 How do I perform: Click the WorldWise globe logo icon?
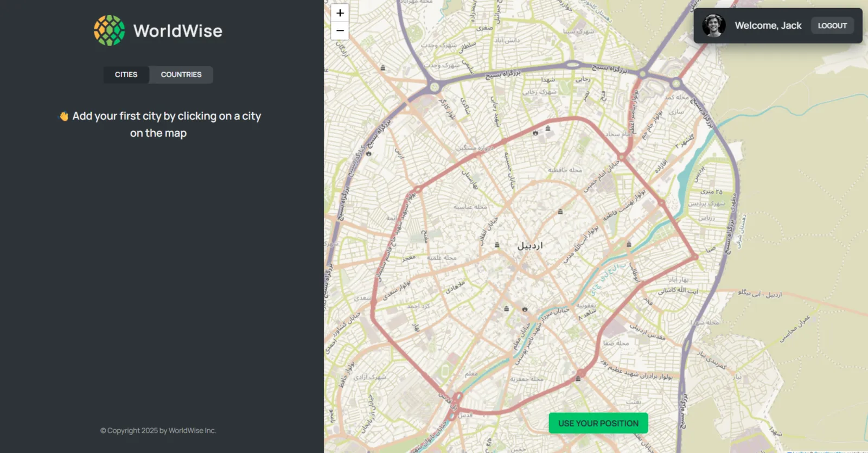[109, 30]
